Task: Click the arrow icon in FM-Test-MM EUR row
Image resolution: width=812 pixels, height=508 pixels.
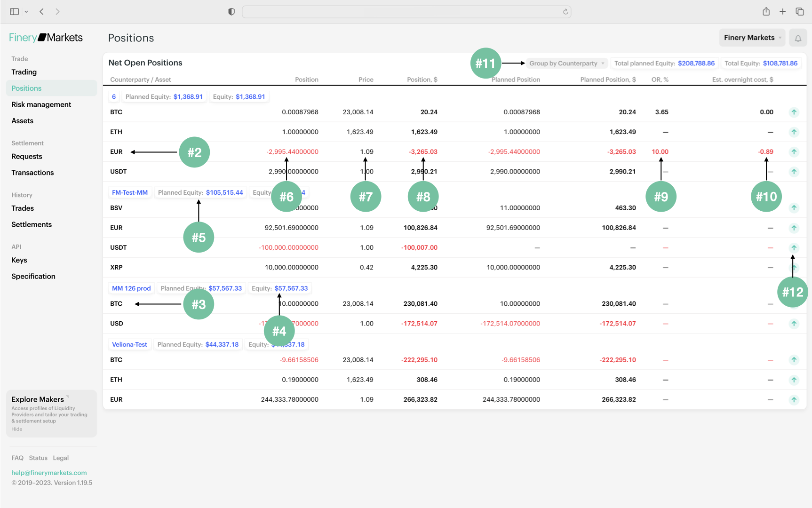Action: [x=794, y=228]
